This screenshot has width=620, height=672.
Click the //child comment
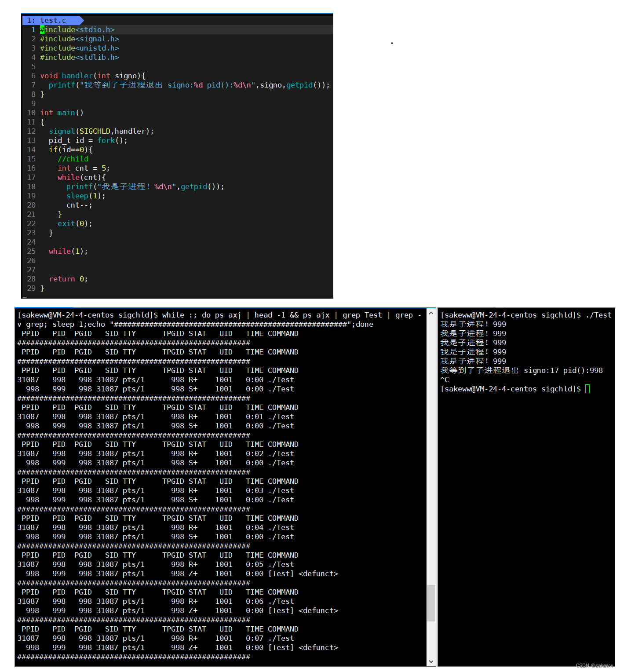point(73,159)
